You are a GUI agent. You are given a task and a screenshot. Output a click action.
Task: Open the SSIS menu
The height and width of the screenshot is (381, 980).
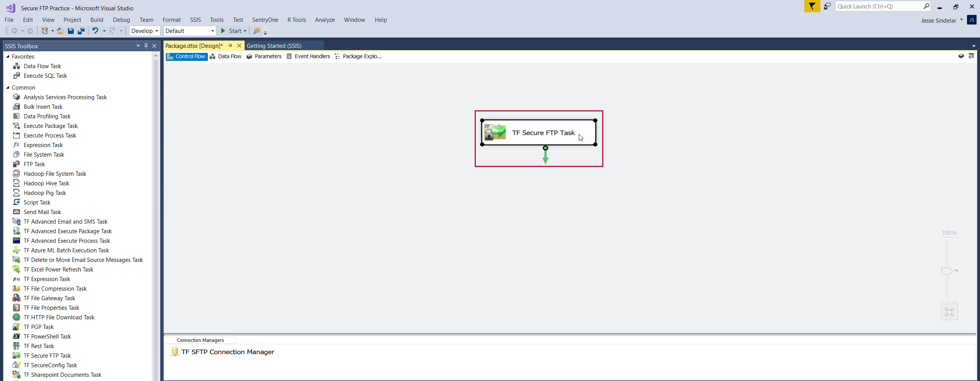click(x=196, y=20)
